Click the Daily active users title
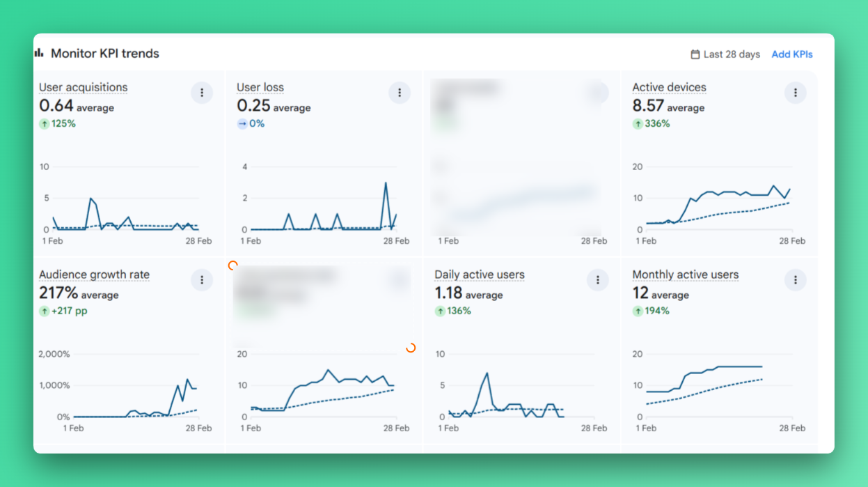Image resolution: width=868 pixels, height=487 pixels. [x=480, y=275]
